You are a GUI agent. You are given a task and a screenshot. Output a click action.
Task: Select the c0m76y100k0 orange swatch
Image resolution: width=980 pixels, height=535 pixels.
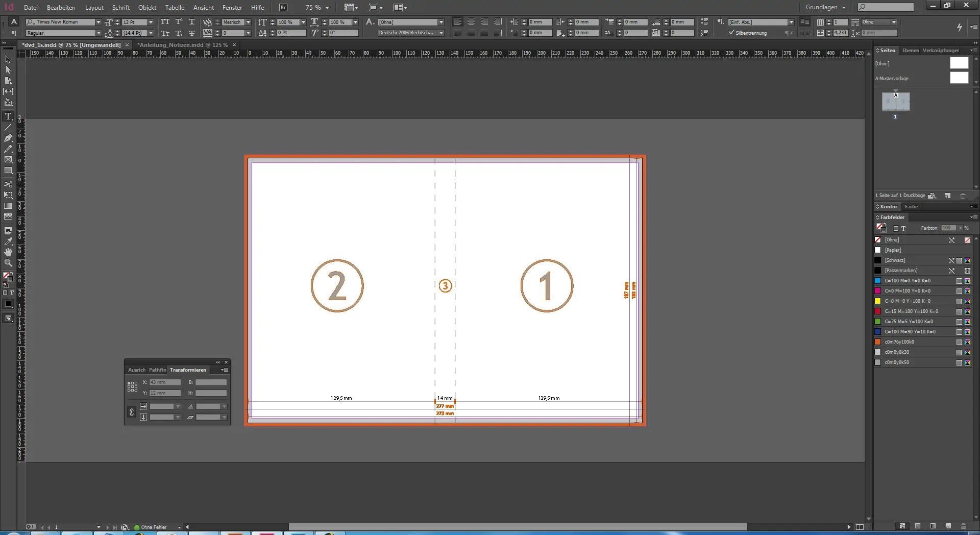coord(899,342)
